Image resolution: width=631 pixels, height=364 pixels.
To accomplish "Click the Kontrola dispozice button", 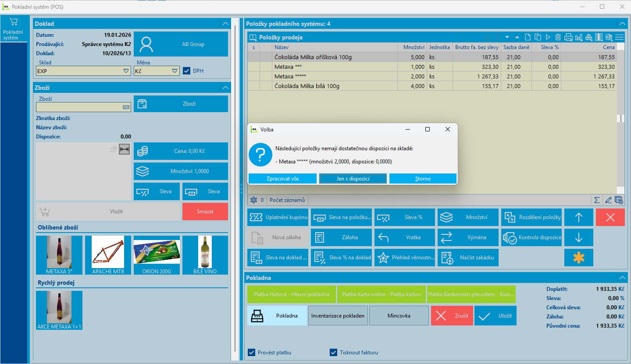I will tap(531, 237).
